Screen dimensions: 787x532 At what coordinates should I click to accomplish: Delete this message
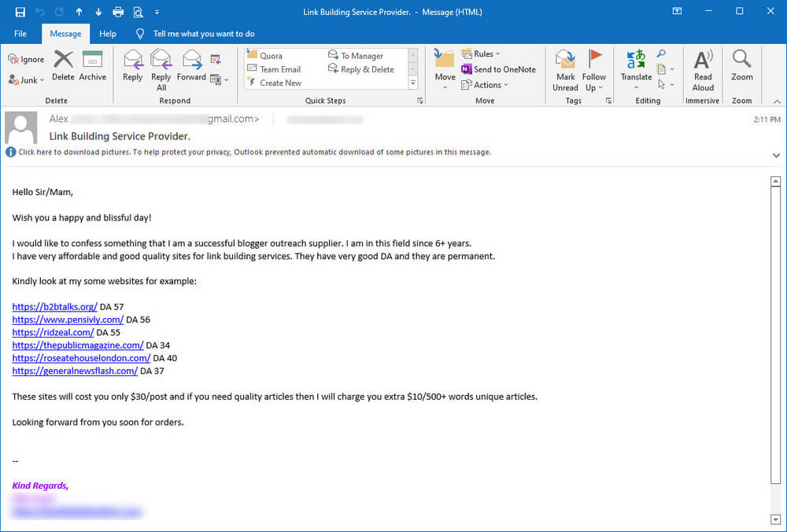point(63,65)
